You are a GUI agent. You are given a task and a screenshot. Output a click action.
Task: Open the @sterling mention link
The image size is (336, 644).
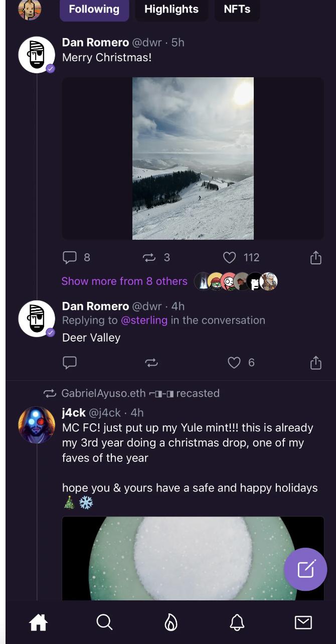coord(144,320)
